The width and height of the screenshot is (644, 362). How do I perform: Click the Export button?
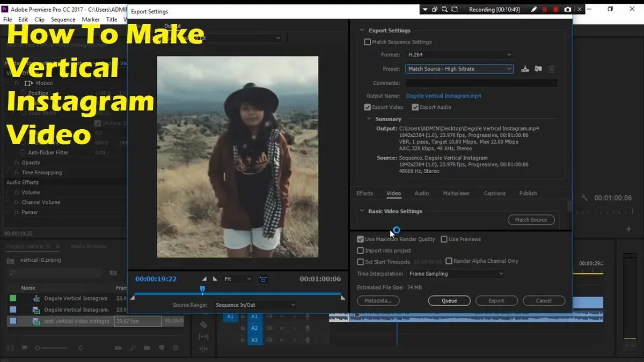pyautogui.click(x=496, y=301)
